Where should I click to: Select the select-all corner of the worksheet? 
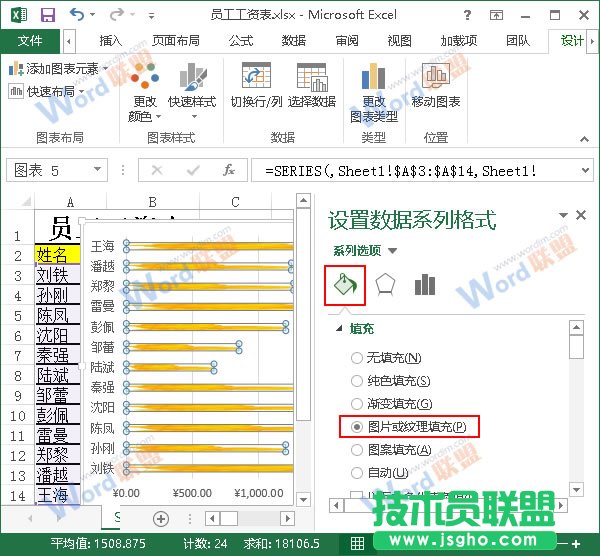pyautogui.click(x=25, y=201)
